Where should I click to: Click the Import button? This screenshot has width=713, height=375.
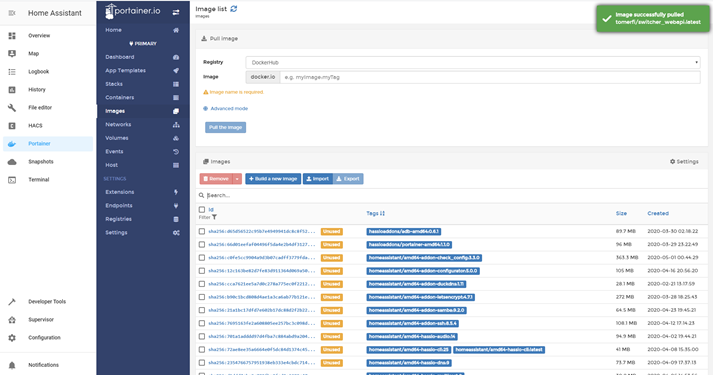coord(318,179)
